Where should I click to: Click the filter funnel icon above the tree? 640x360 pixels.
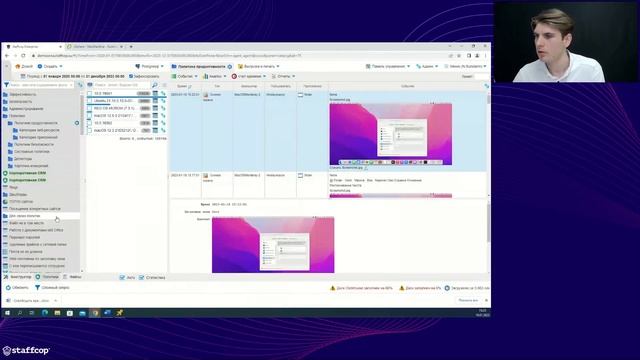7,85
